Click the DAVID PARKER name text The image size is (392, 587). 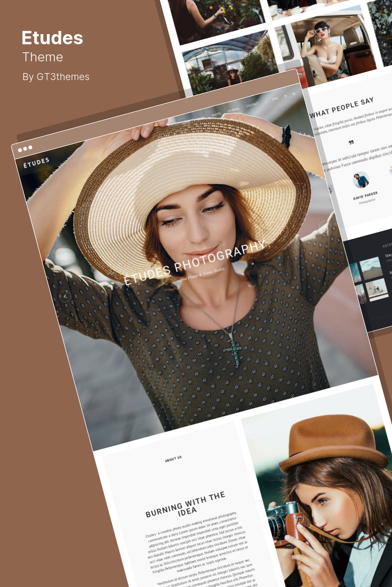click(x=365, y=196)
